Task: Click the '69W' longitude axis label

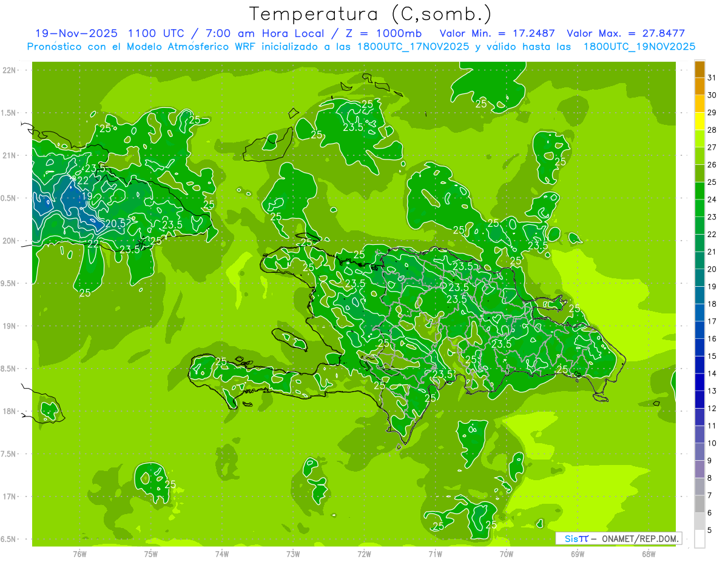Action: tap(578, 554)
